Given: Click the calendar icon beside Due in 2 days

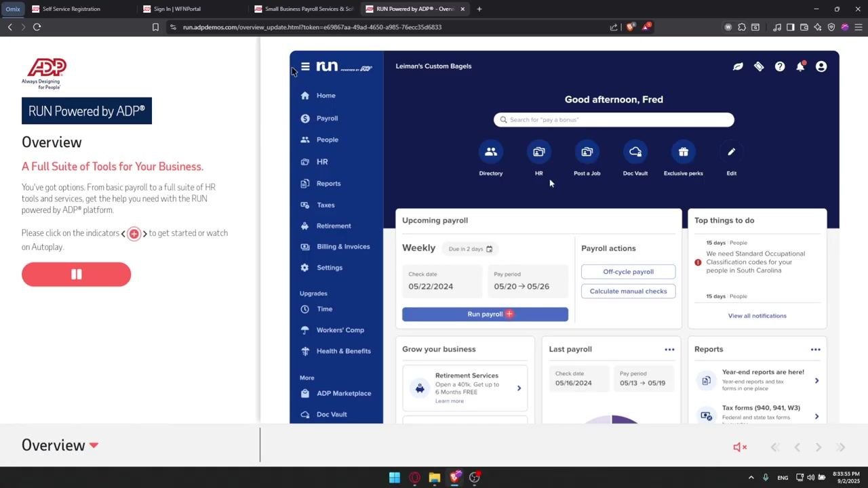Looking at the screenshot, I should coord(489,249).
